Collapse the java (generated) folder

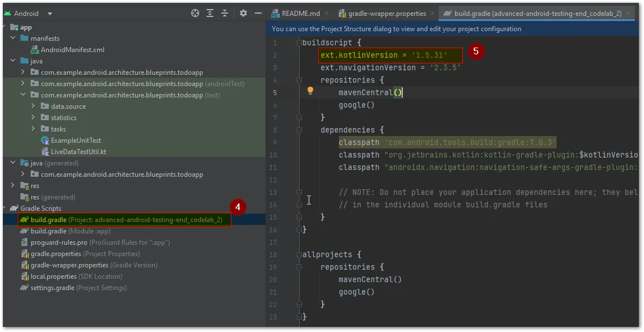[13, 163]
